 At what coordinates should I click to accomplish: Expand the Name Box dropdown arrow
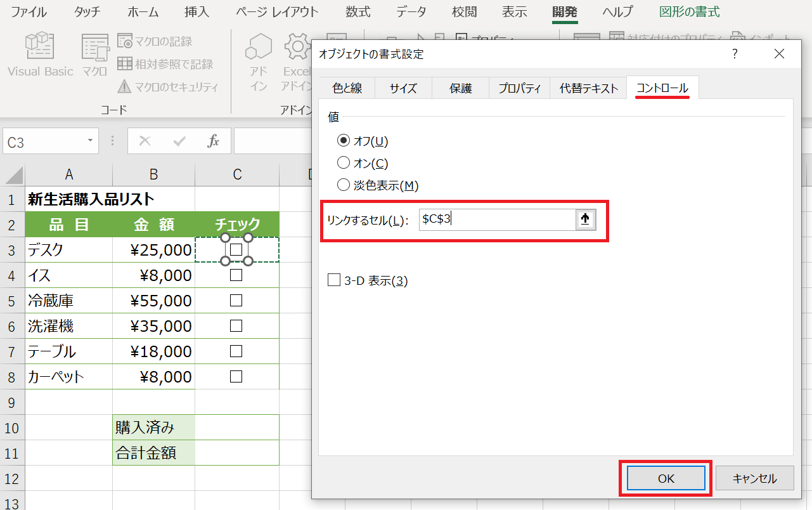(91, 141)
